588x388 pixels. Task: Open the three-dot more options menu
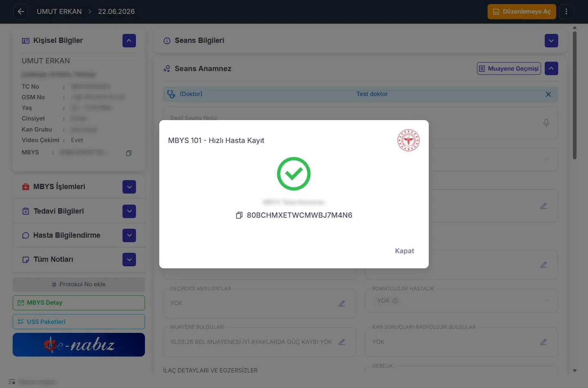click(566, 11)
